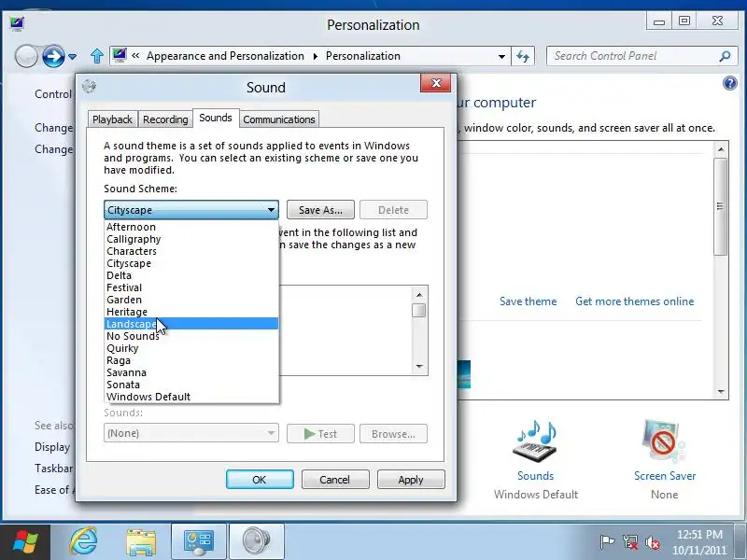This screenshot has width=747, height=560.
Task: Close the Sound dialog with red X
Action: tap(435, 83)
